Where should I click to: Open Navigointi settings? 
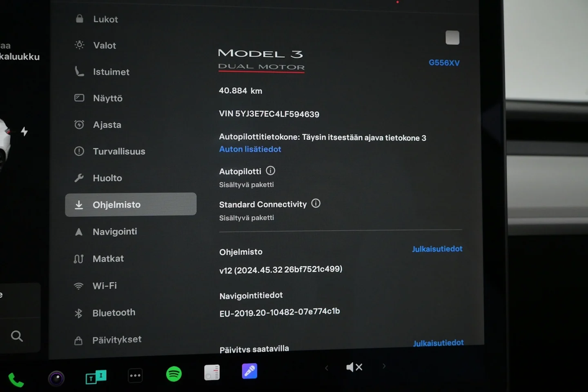(106, 232)
